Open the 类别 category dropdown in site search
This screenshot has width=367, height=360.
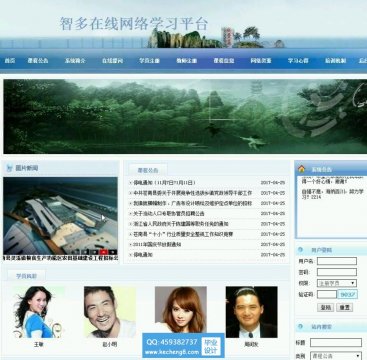[336, 356]
